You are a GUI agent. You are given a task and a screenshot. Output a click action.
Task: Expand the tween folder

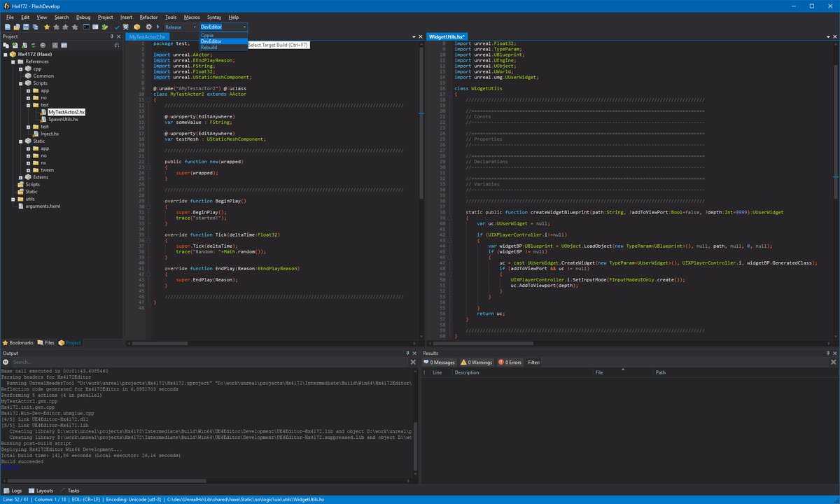[x=28, y=169]
